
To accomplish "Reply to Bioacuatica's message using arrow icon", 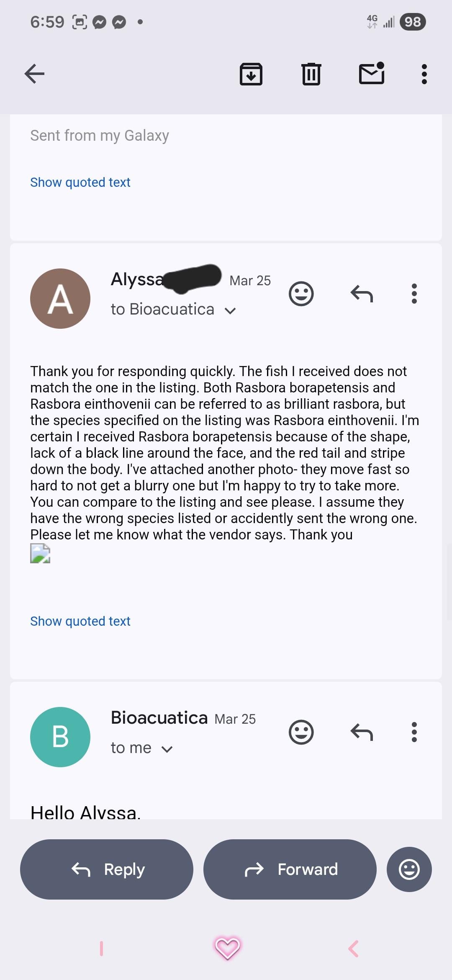I will 362,732.
